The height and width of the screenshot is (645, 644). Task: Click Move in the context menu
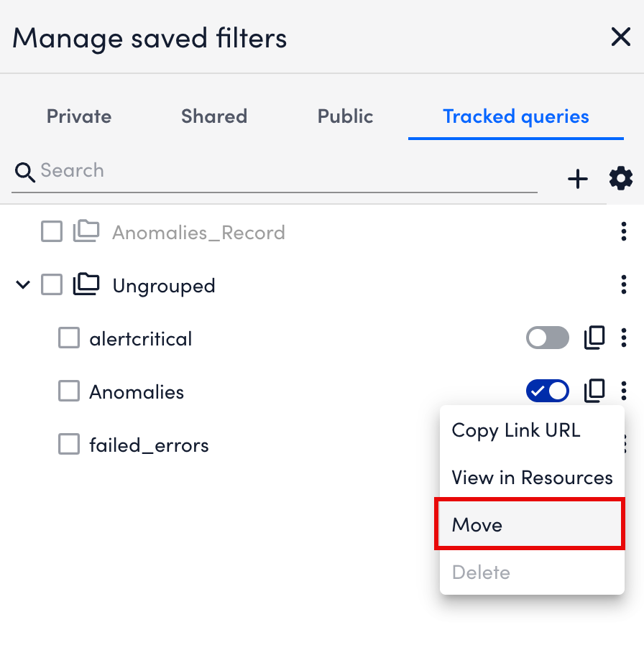pyautogui.click(x=477, y=524)
